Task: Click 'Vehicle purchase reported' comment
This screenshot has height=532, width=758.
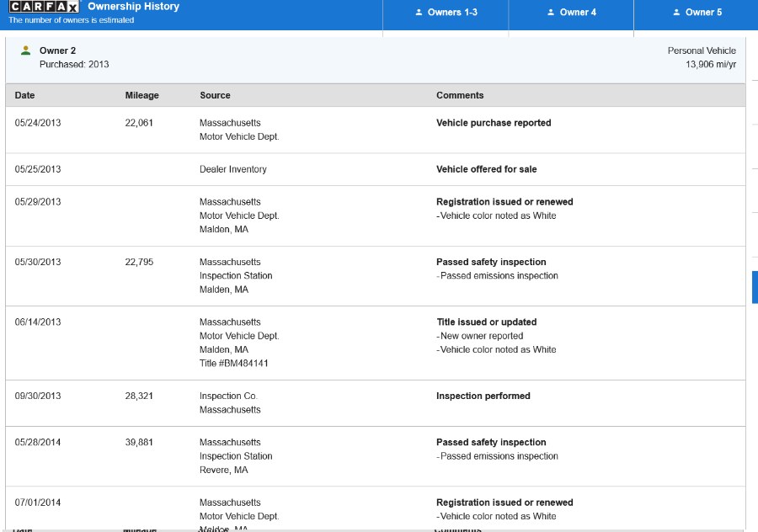Action: pos(494,123)
